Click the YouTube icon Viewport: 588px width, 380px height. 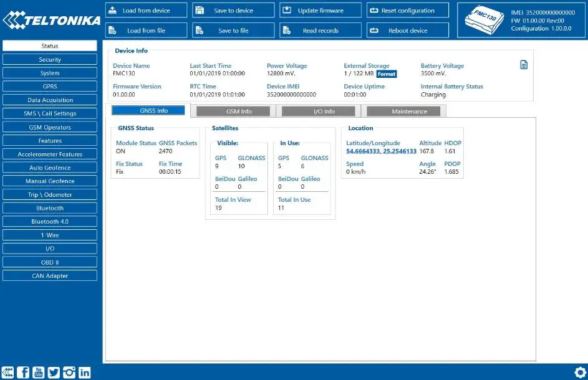click(38, 372)
